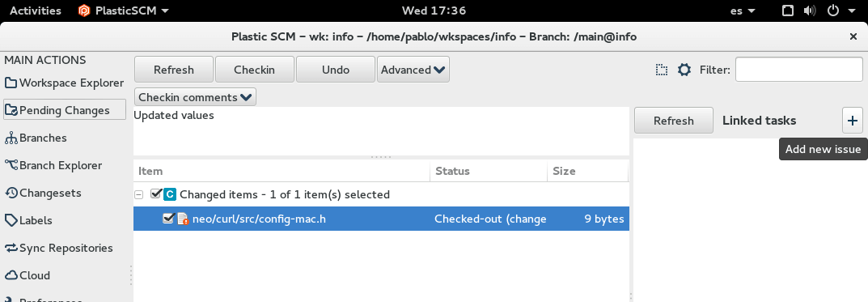Click into the Filter input field
This screenshot has width=868, height=302.
[x=798, y=70]
